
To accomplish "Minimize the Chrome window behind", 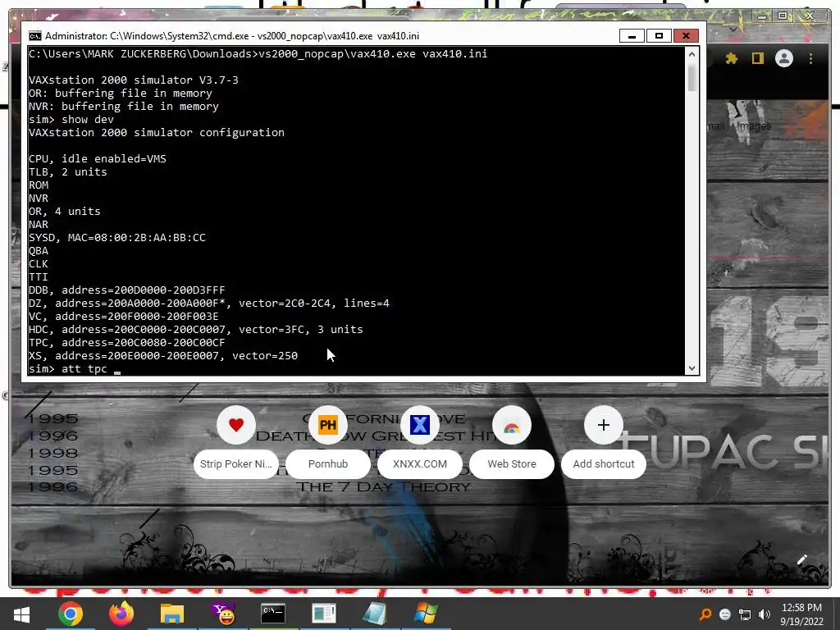I will point(761,16).
